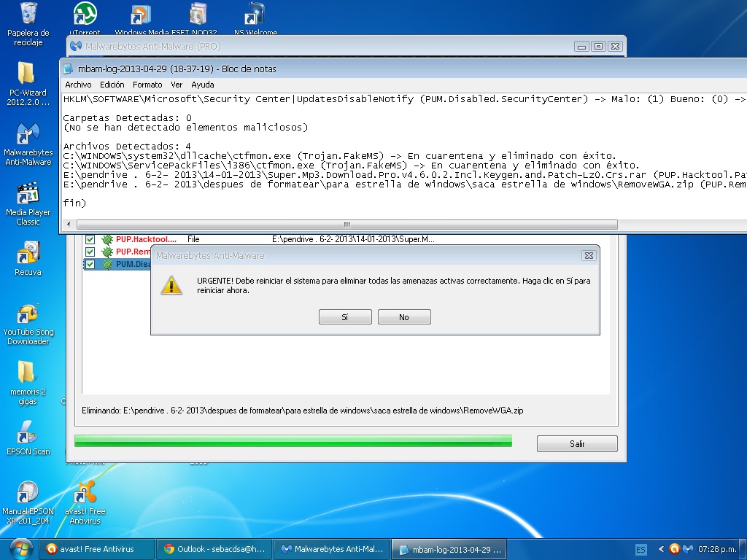This screenshot has height=560, width=747.
Task: Click the Notepad horizontal scrollbar thumb
Action: pyautogui.click(x=347, y=225)
